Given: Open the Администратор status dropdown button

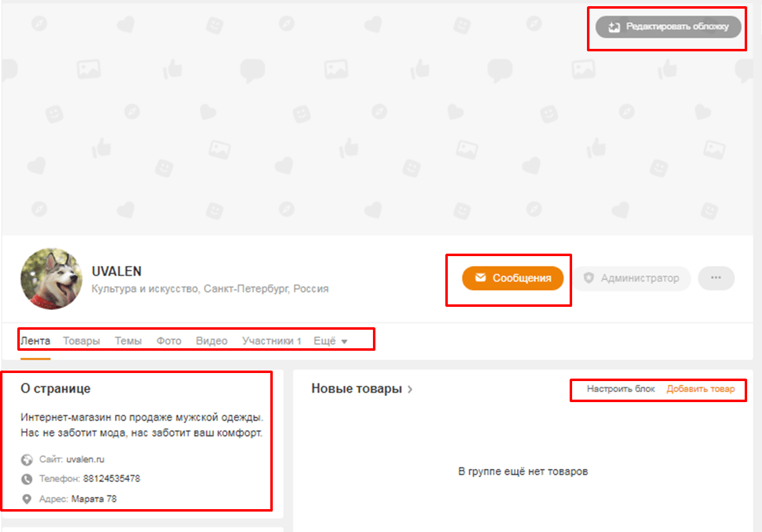Looking at the screenshot, I should 630,278.
